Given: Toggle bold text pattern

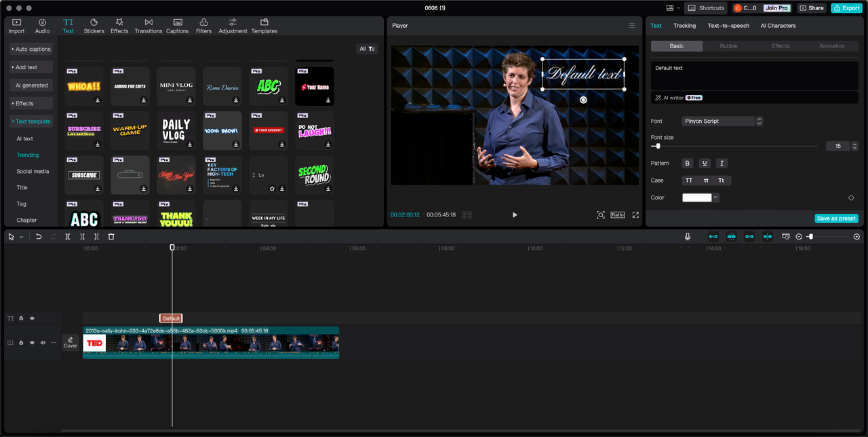Looking at the screenshot, I should 688,164.
